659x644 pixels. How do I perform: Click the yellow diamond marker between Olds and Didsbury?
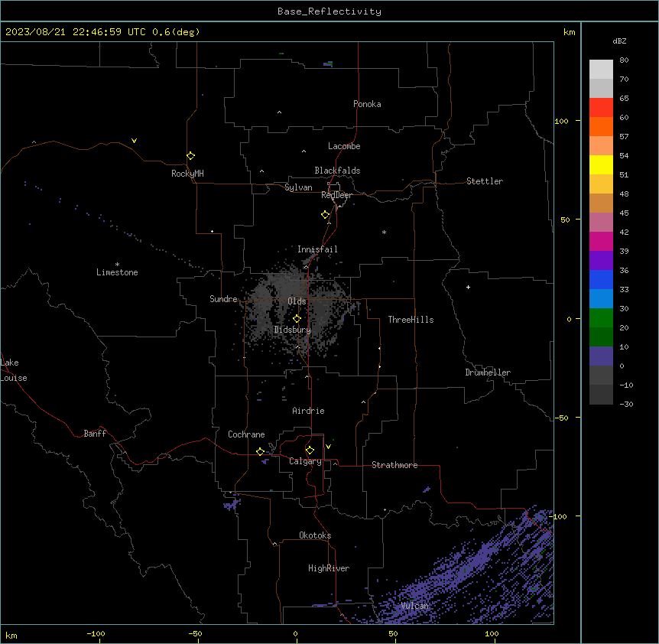click(297, 319)
